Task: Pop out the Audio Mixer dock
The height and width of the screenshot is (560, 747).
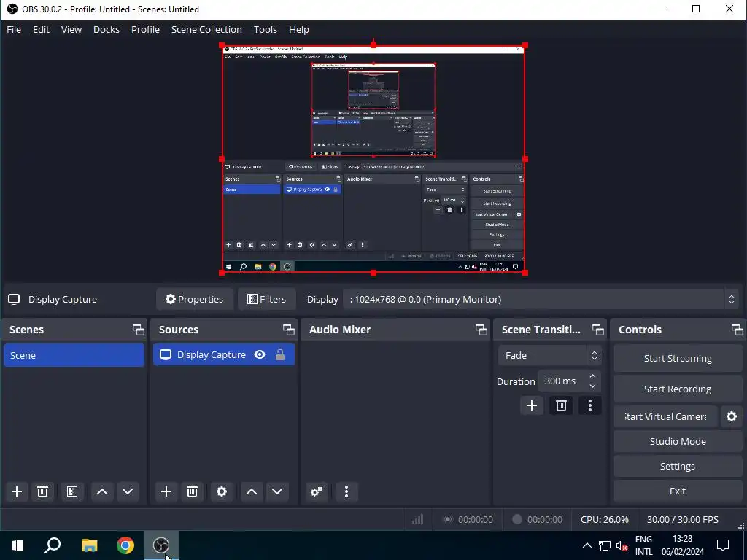Action: coord(481,330)
